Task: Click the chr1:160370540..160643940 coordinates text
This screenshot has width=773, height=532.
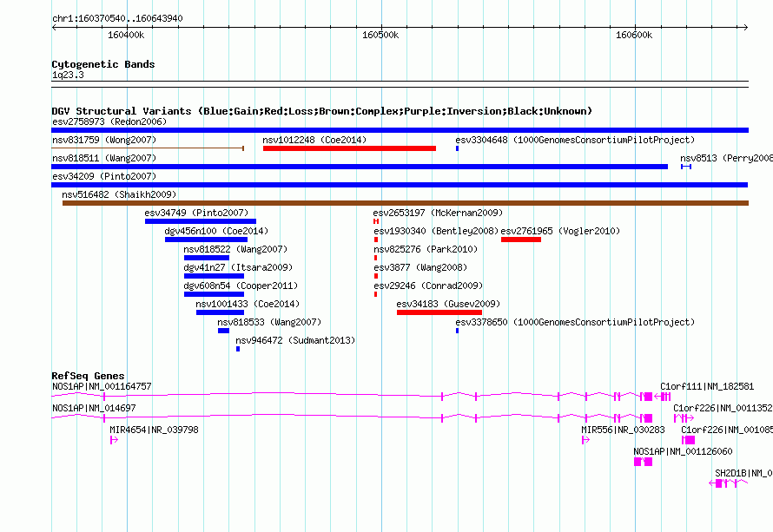Action: (x=117, y=19)
